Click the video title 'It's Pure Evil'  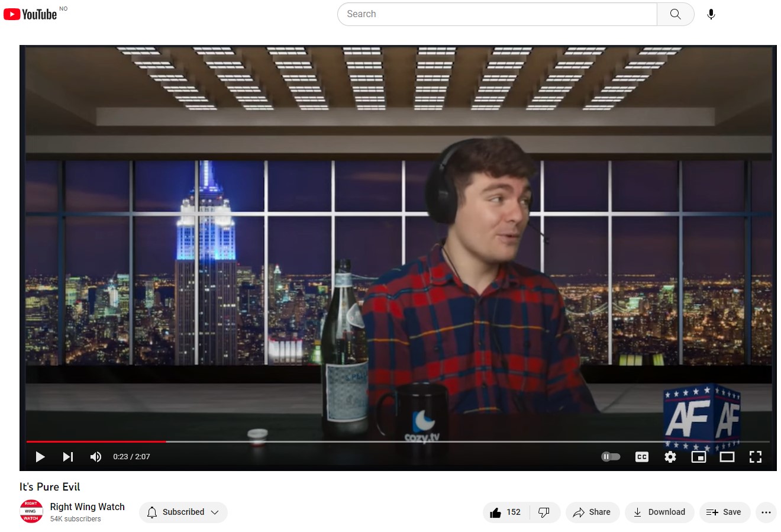click(x=50, y=487)
